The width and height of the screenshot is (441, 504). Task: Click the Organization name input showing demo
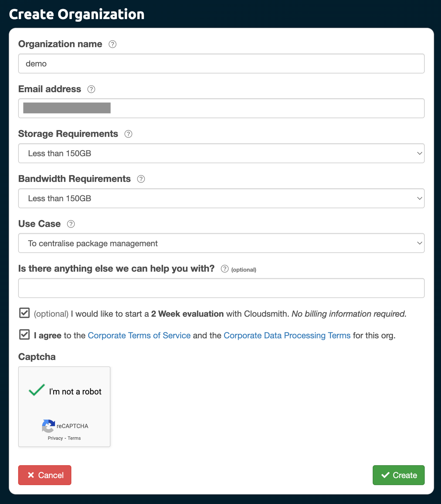pyautogui.click(x=221, y=64)
